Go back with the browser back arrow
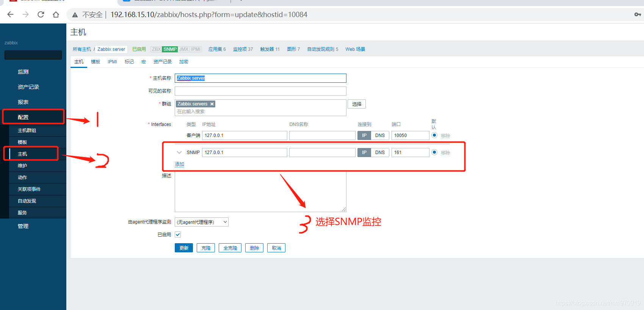This screenshot has height=310, width=644. 10,14
